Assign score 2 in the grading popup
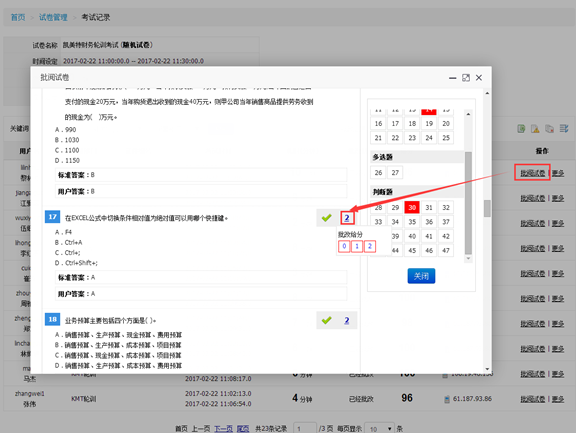Image resolution: width=576 pixels, height=433 pixels. [370, 246]
